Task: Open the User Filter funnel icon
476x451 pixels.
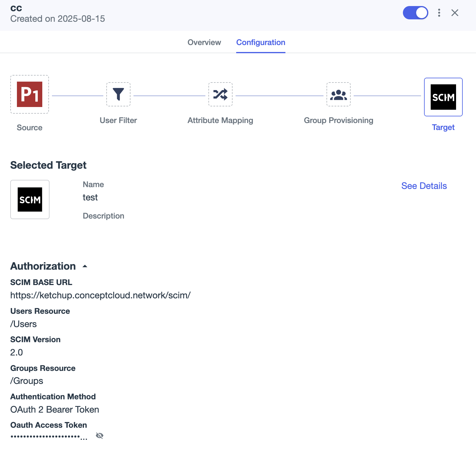Action: click(x=118, y=94)
